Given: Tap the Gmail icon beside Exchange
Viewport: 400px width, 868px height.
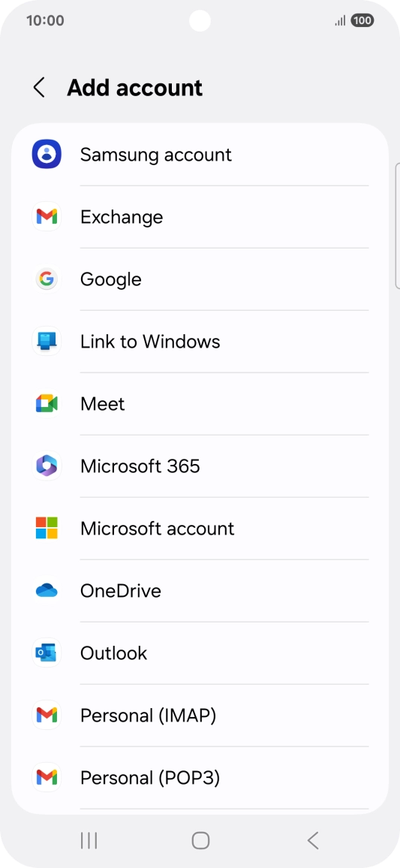Looking at the screenshot, I should tap(47, 216).
